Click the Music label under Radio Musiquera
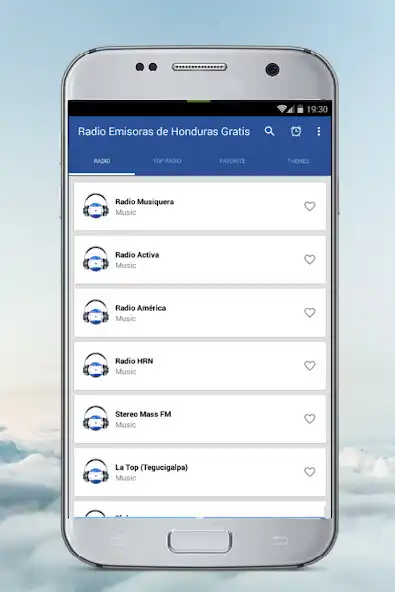The image size is (395, 592). click(126, 212)
